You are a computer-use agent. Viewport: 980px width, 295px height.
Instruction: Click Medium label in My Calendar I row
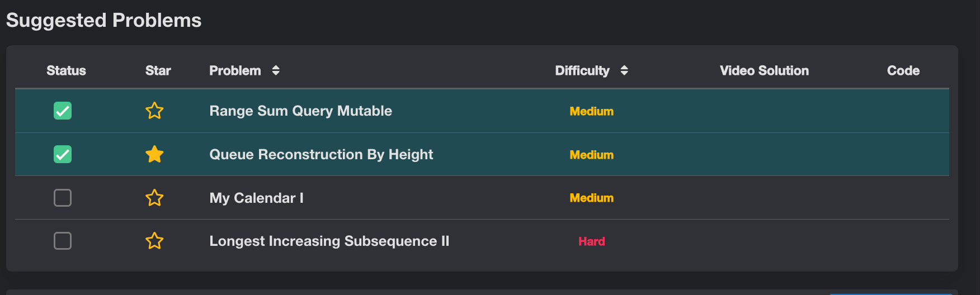coord(591,198)
